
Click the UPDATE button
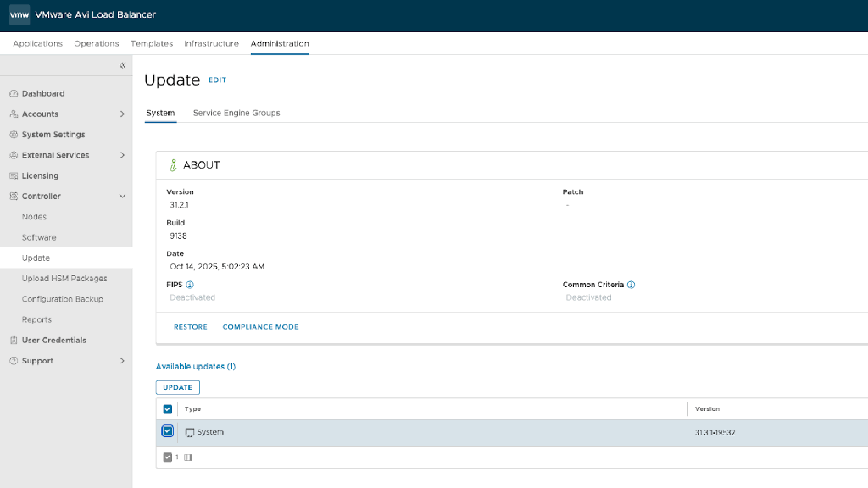(178, 387)
